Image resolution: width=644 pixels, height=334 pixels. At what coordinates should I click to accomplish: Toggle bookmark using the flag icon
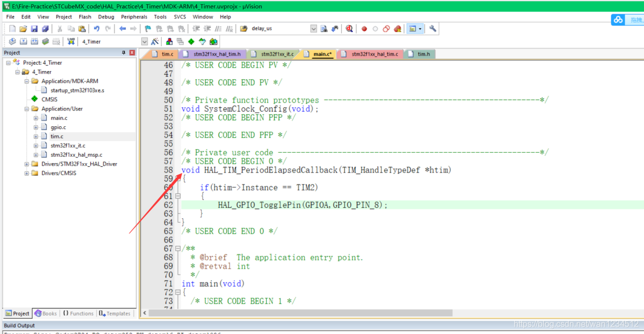[x=148, y=29]
